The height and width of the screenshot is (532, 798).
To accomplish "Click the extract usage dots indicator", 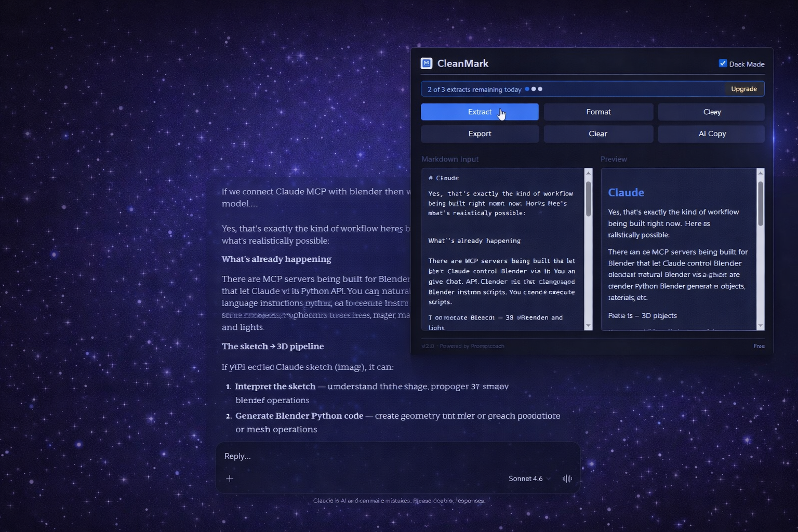I will (x=533, y=89).
